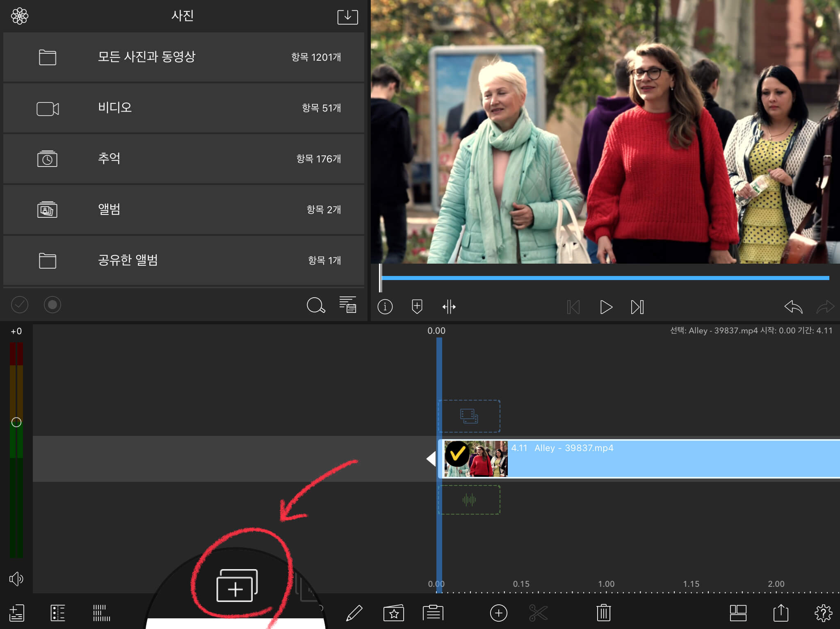Open settings gear icon
Image resolution: width=840 pixels, height=629 pixels.
[823, 613]
